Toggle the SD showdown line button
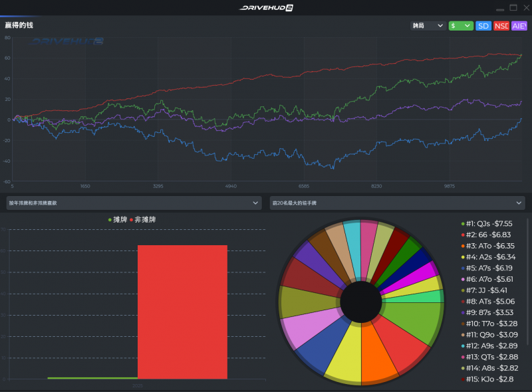Screen dimensions: 532x392 [483, 25]
